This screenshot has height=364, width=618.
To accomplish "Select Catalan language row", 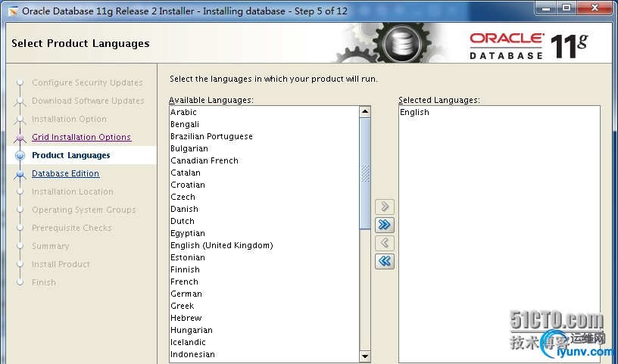I will [x=264, y=173].
